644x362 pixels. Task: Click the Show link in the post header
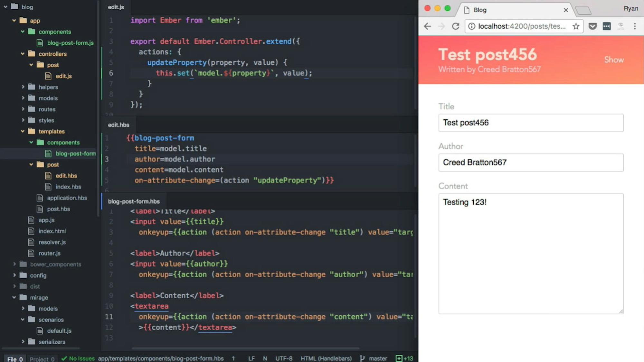coord(614,60)
